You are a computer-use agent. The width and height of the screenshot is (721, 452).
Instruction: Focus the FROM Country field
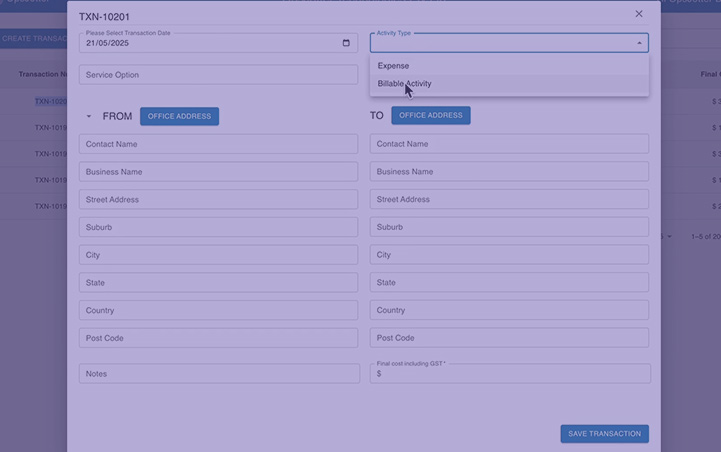pos(218,310)
